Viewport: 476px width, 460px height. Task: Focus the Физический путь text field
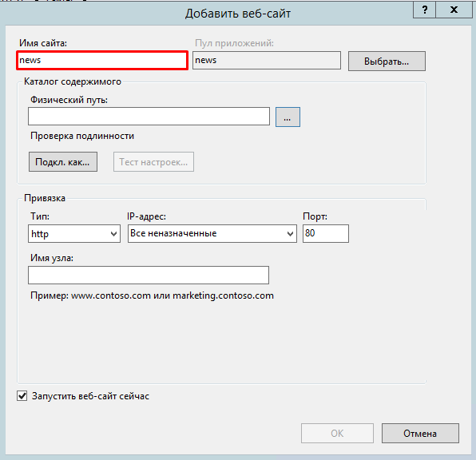149,116
